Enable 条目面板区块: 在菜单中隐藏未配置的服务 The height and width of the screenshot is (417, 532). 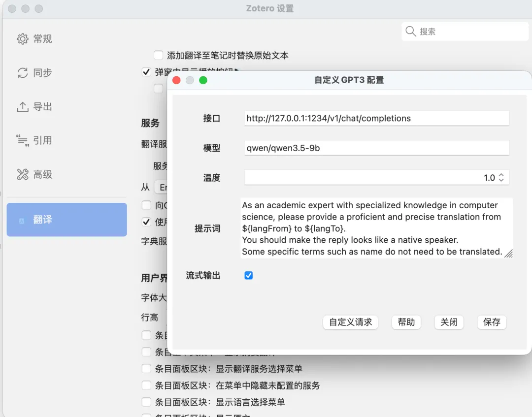pyautogui.click(x=146, y=385)
